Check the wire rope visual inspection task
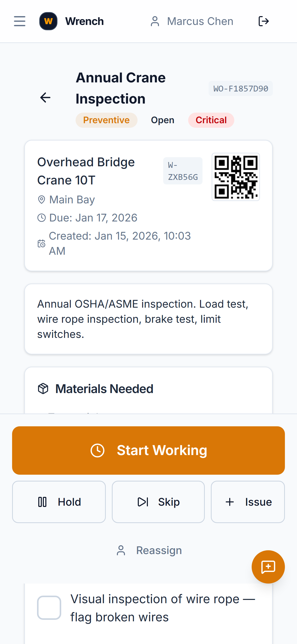297x644 pixels. 49,607
